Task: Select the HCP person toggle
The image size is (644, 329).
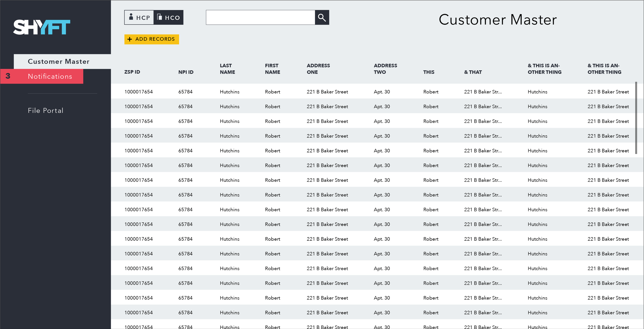Action: 139,18
